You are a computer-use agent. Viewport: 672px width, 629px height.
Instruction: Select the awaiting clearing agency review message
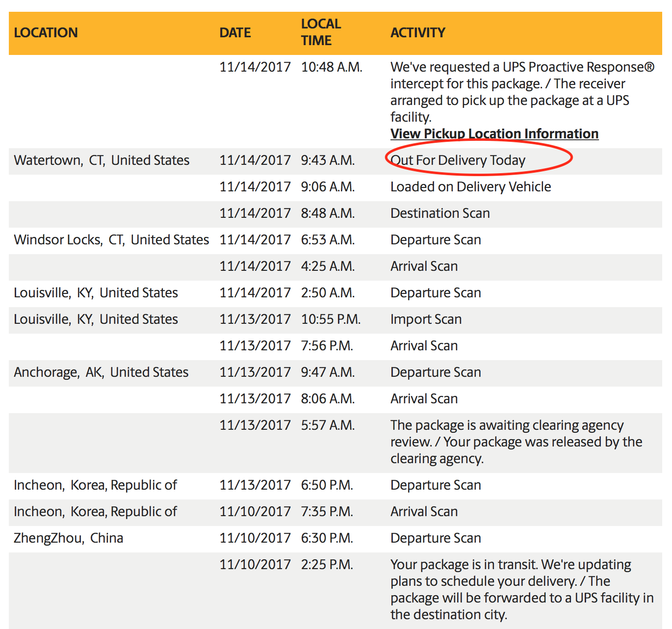pos(516,442)
